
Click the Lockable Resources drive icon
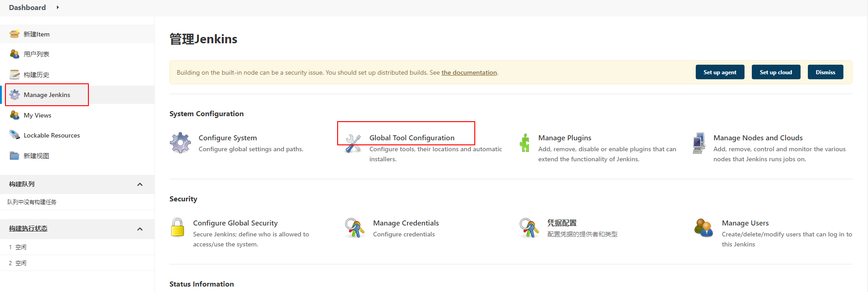pyautogui.click(x=15, y=135)
